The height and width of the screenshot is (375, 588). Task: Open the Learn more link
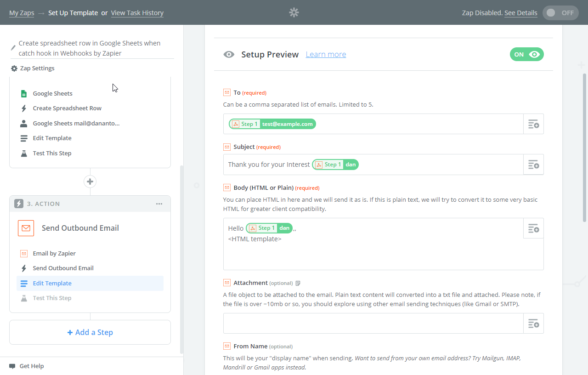coord(326,54)
